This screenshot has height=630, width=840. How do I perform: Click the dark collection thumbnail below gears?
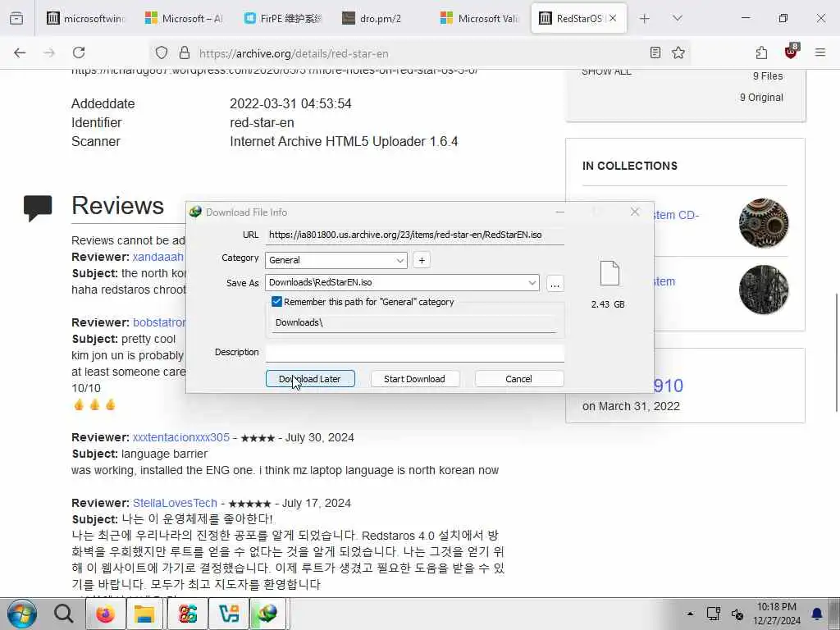pos(764,290)
